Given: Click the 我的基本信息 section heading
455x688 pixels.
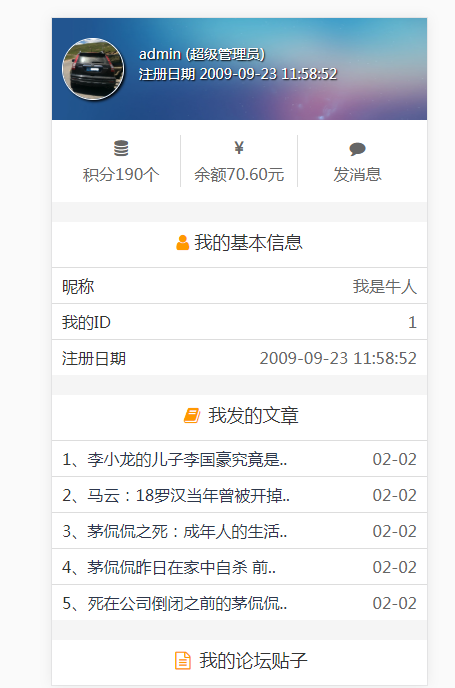Looking at the screenshot, I should click(248, 243).
